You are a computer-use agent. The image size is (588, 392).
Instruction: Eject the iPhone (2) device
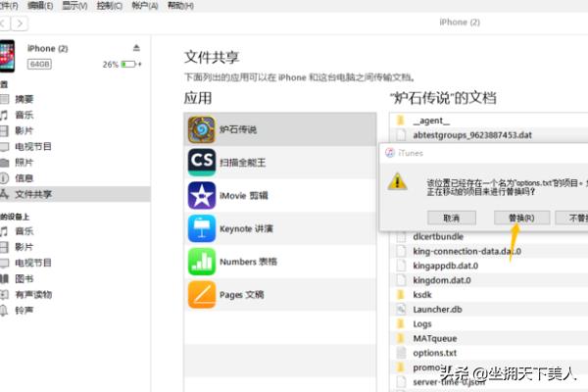(136, 48)
